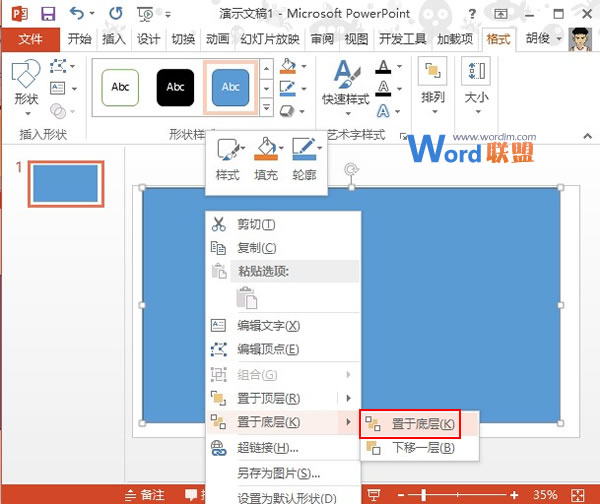Viewport: 600px width, 504px height.
Task: Open 填充 fill in the mini toolbar
Action: (x=267, y=159)
